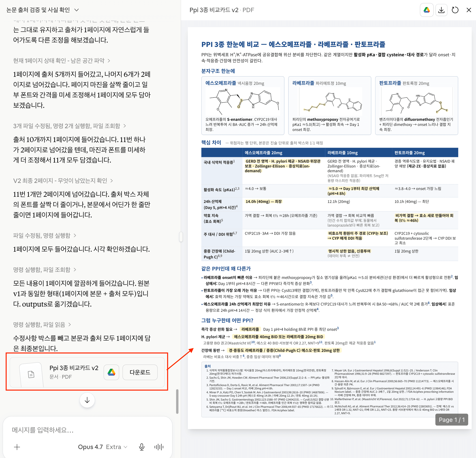Expand the step '현재 1페이지 상태 확인 - 남은 공간 파악'
Viewport: 476px width, 458px height.
pos(62,61)
